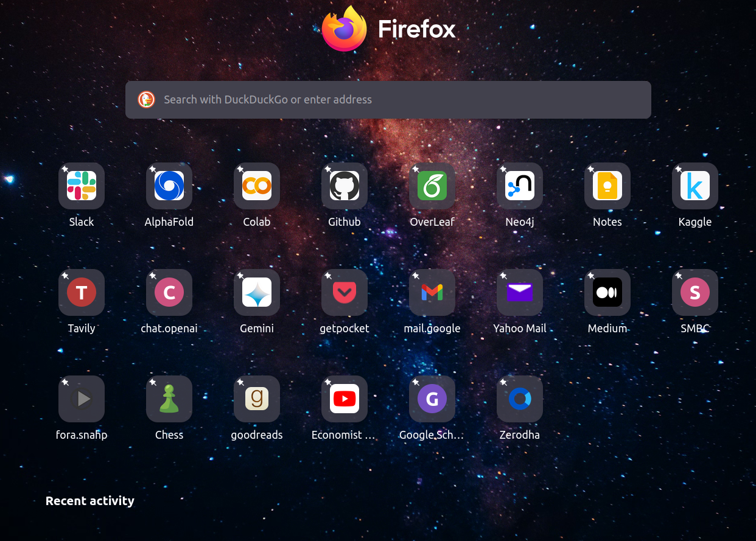
Task: Open the Zerodha shortcut tile
Action: tap(520, 399)
